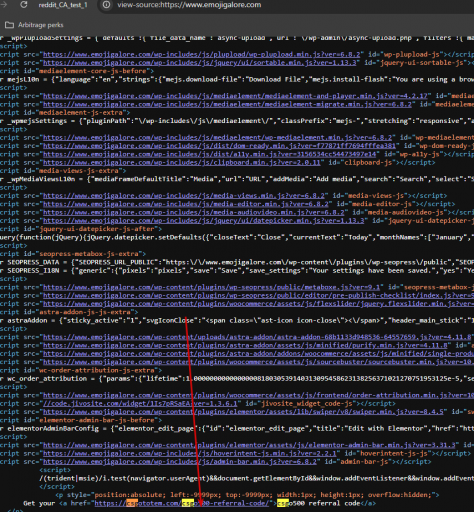Screen dimensions: 474x512
Task: Open hoverintent-js.min.js link
Action: (190, 454)
